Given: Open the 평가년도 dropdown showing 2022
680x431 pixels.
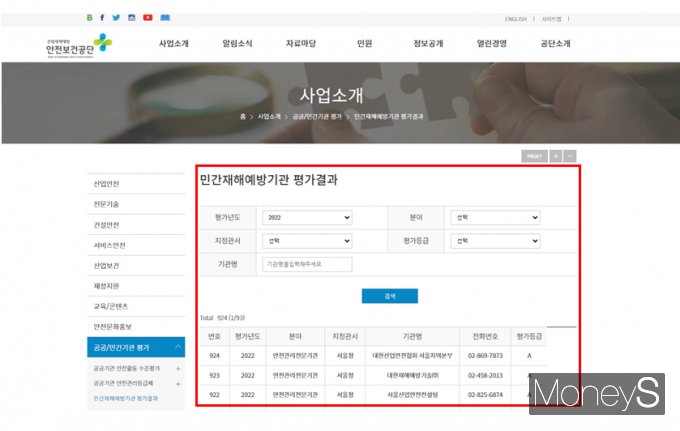Looking at the screenshot, I should 307,218.
